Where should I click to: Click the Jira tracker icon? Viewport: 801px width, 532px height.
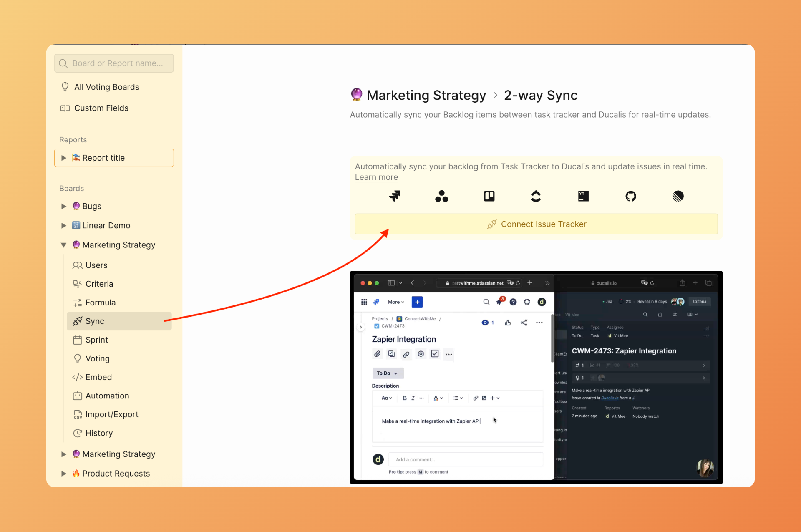(395, 196)
